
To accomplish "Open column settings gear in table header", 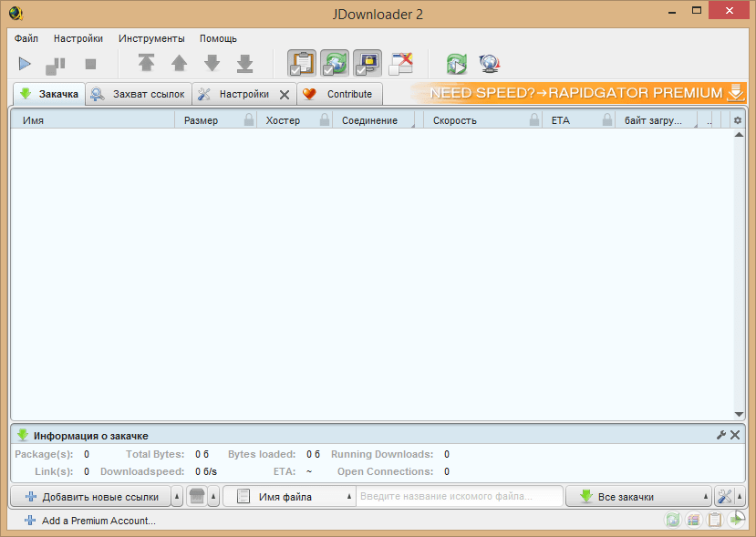I will tap(738, 120).
